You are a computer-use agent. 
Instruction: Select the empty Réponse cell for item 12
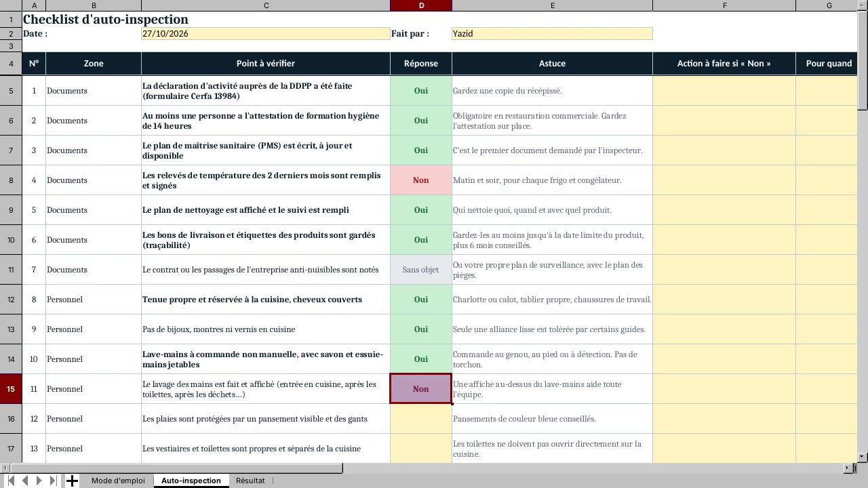point(421,419)
